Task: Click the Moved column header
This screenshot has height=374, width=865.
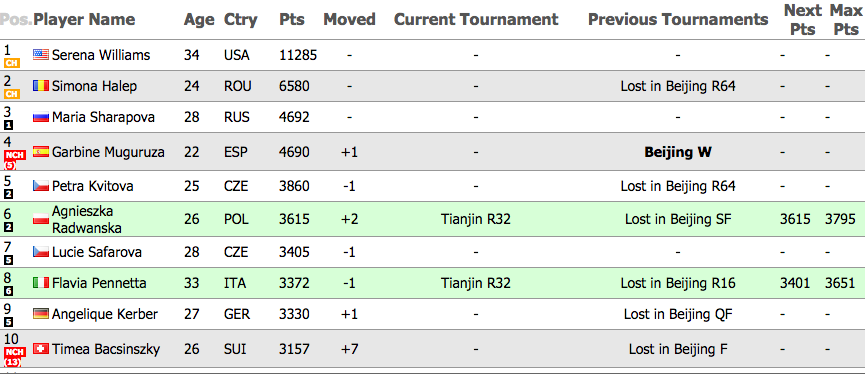Action: pos(349,19)
